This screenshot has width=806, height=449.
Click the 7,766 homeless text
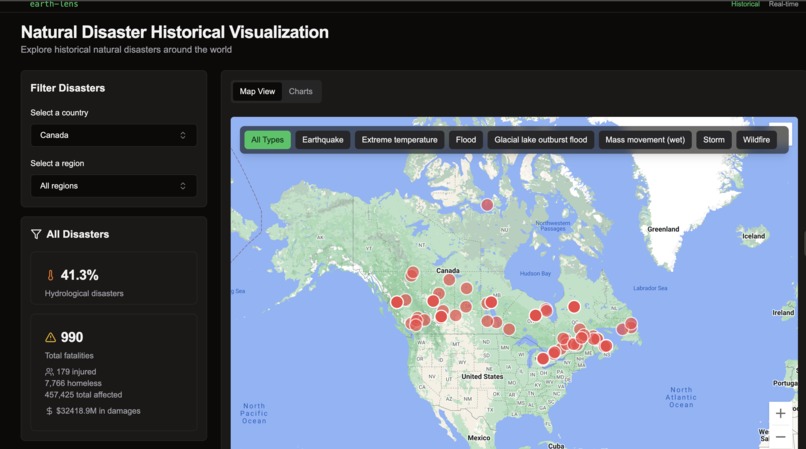(73, 383)
